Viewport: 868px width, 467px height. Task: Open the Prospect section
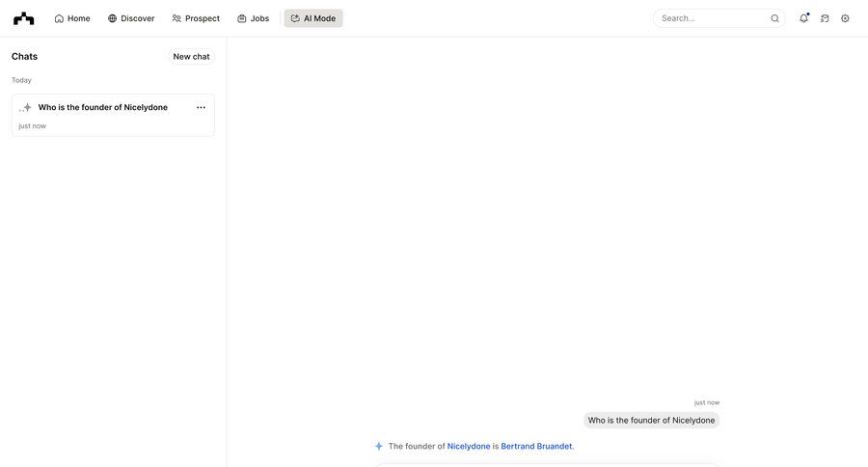196,18
